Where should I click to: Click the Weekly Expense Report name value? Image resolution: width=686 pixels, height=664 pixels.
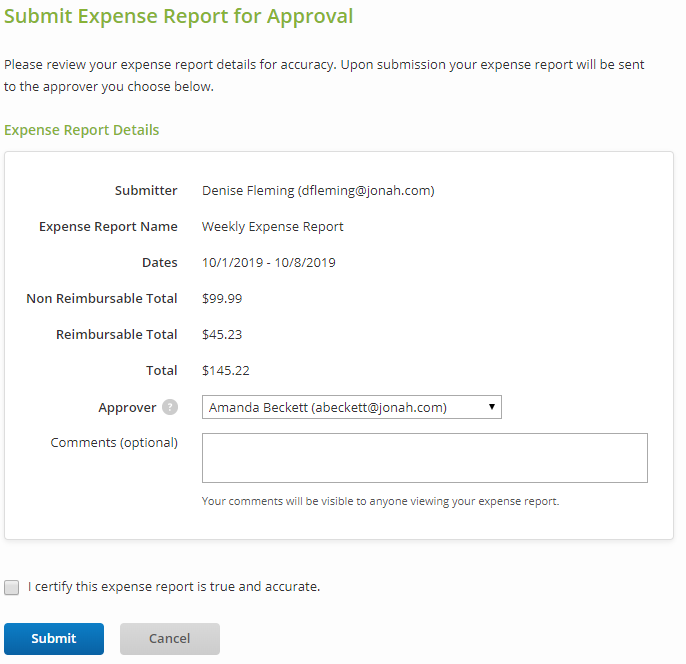coord(272,226)
